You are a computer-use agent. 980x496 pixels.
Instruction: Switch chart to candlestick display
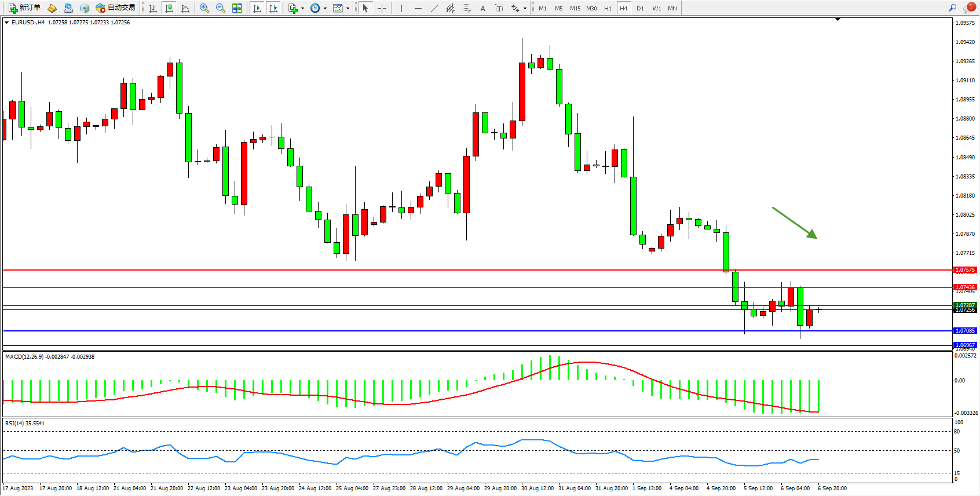click(169, 8)
